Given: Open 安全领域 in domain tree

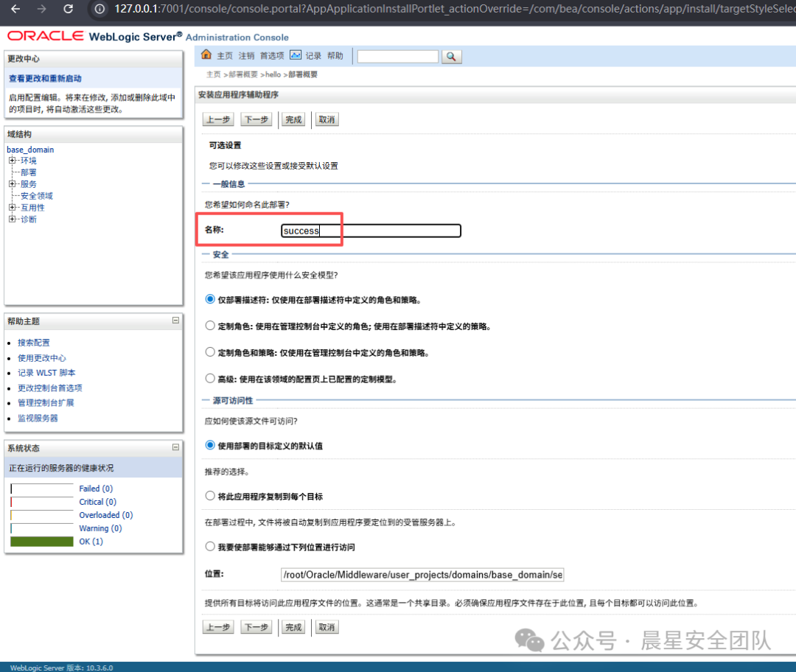Looking at the screenshot, I should point(37,195).
